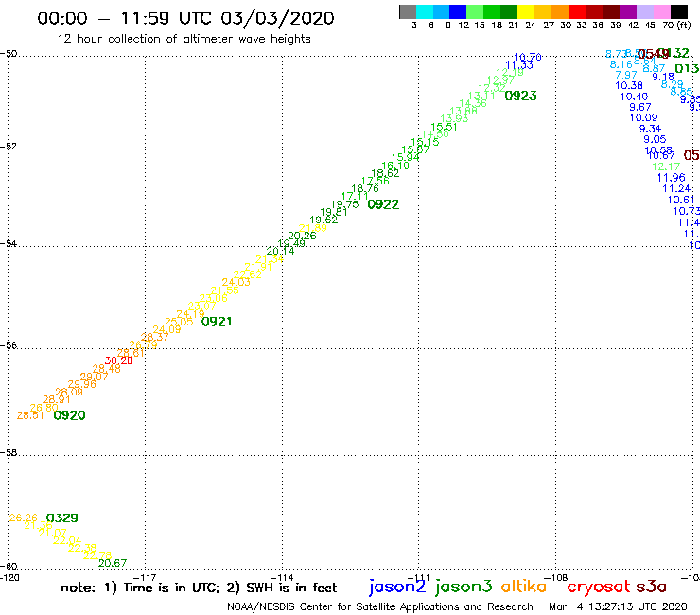Click the longitude axis label -114
This screenshot has width=700, height=615.
(x=283, y=577)
